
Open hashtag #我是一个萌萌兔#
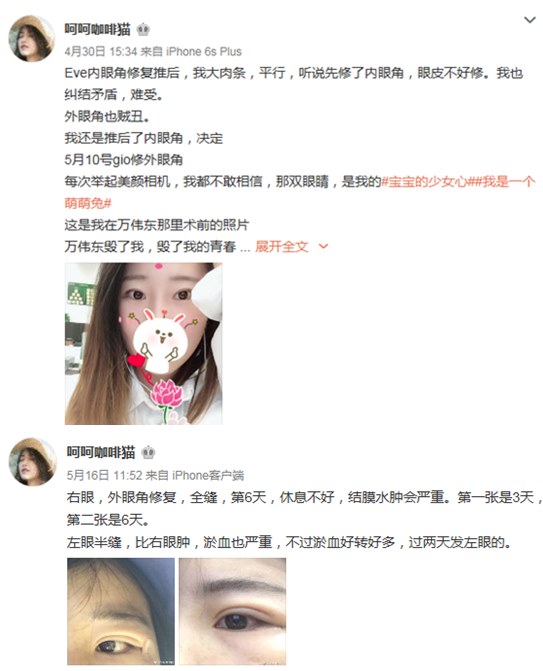pos(300,193)
